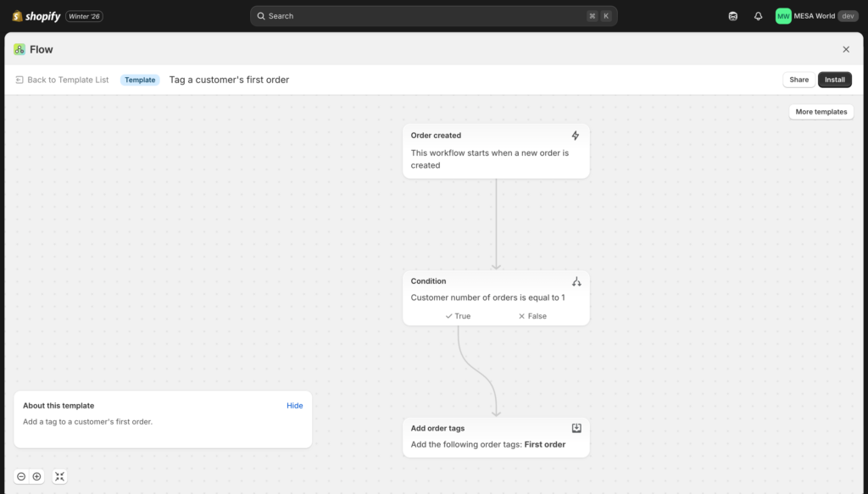Close the Flow app panel

coord(846,49)
